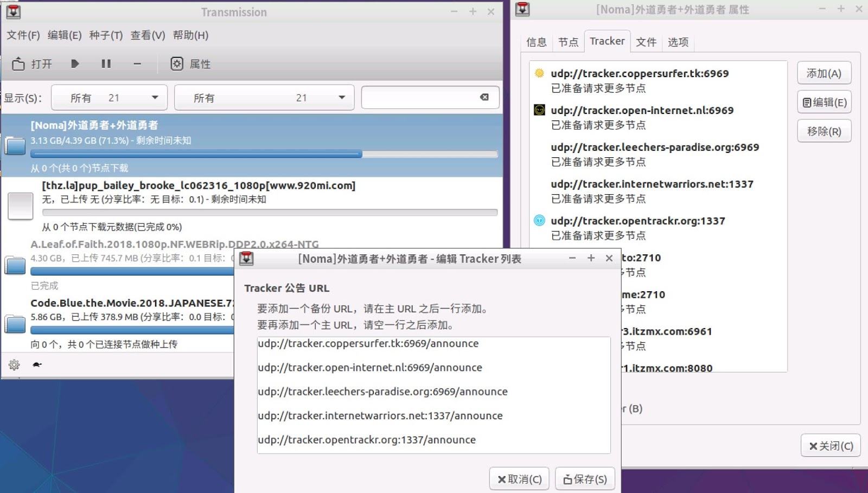
Task: Click the internetwarriors.net:1337/announce line in the editor
Action: (380, 415)
